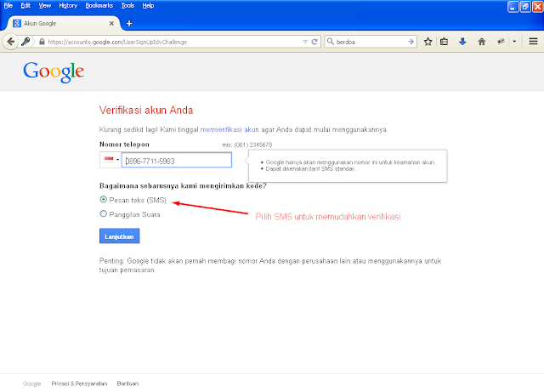Open the History menu
The width and height of the screenshot is (544, 392).
point(68,6)
